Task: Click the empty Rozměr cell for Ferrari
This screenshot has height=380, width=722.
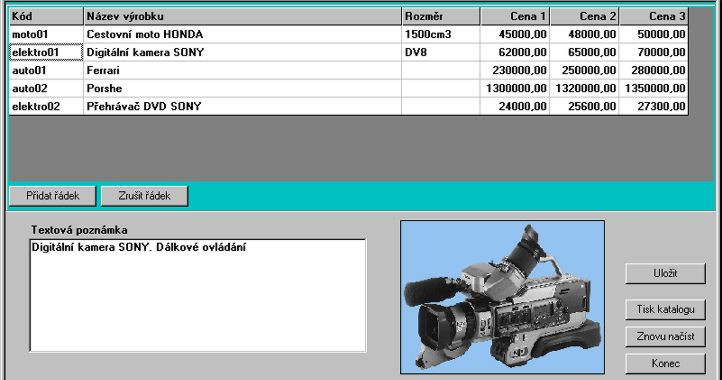Action: (x=441, y=70)
